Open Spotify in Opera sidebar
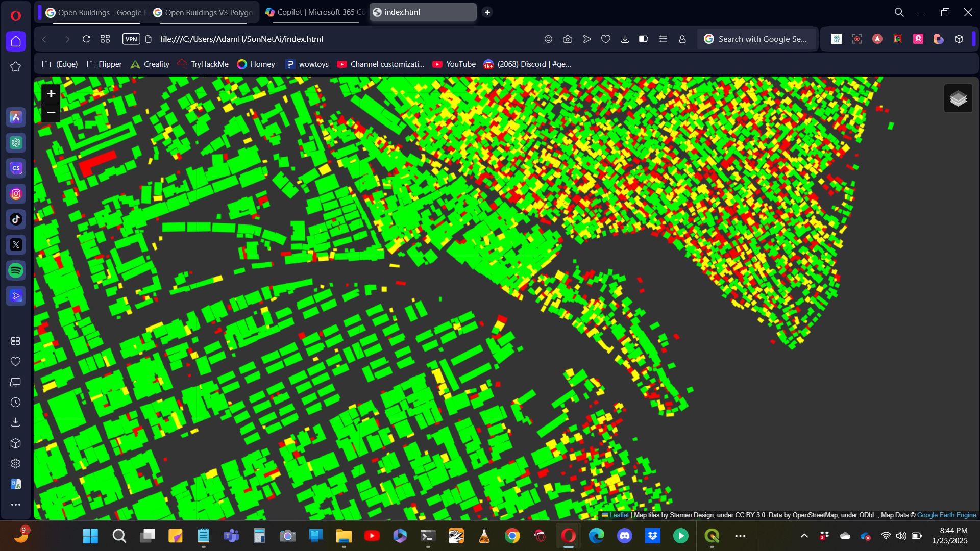The width and height of the screenshot is (980, 551). [16, 270]
